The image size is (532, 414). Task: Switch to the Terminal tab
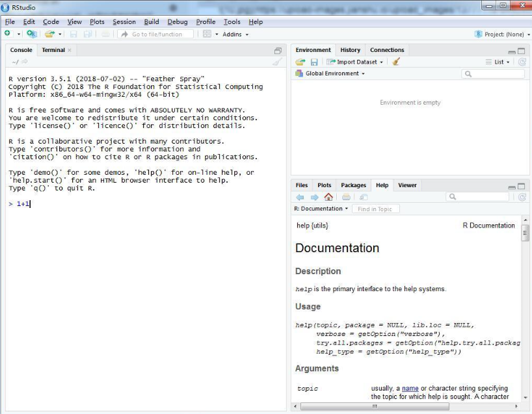(x=53, y=50)
